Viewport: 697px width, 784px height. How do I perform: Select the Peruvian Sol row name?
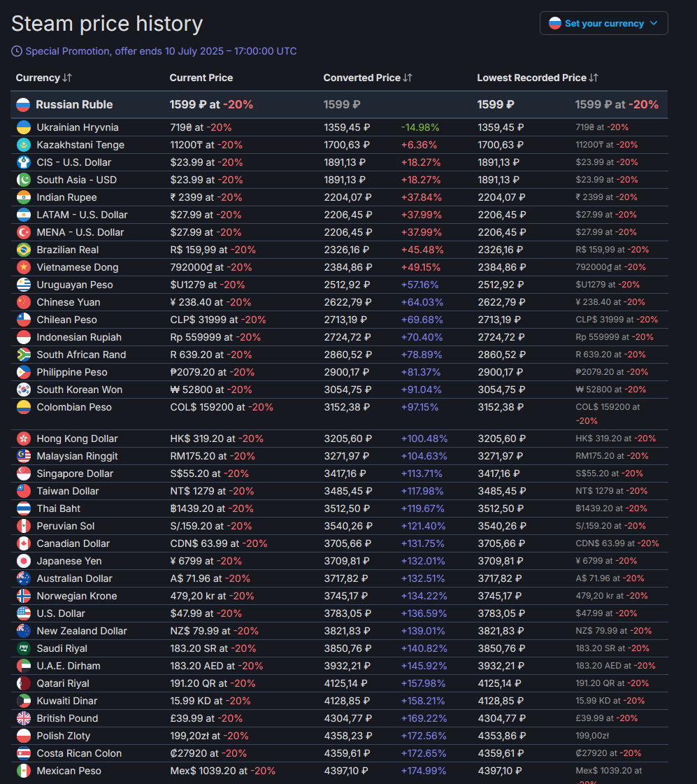(x=66, y=527)
